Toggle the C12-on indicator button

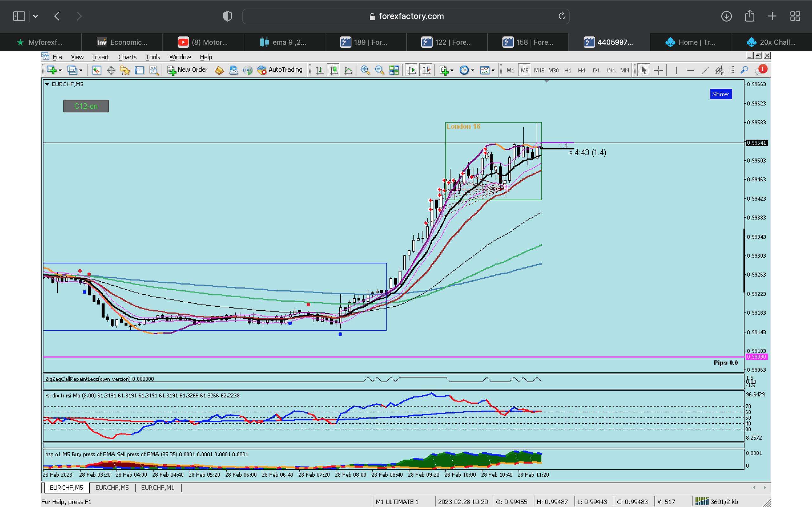click(86, 106)
